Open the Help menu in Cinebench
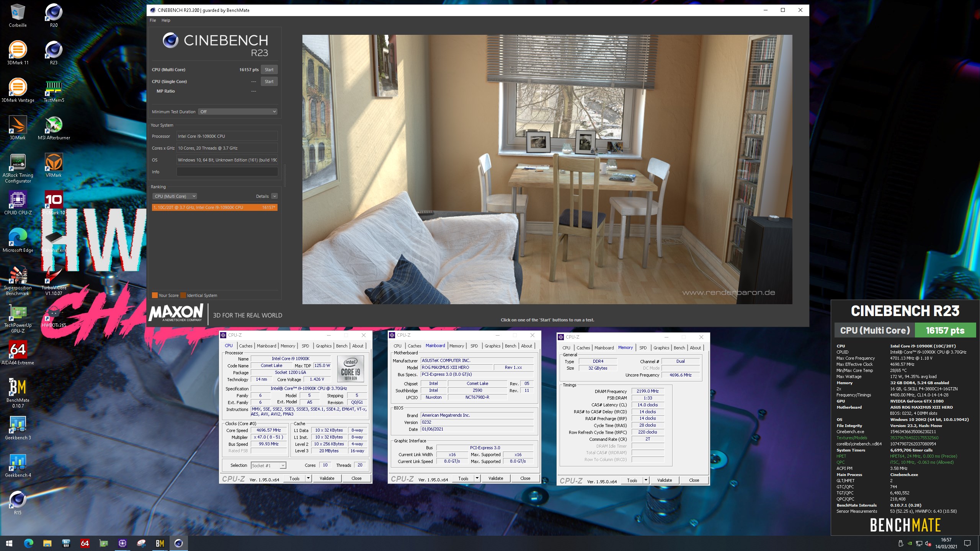The width and height of the screenshot is (980, 551). coord(166,20)
